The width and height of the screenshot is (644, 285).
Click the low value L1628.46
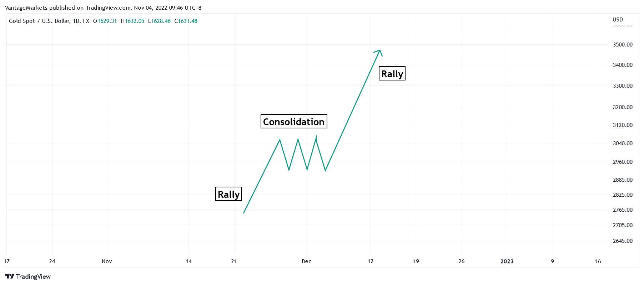click(x=159, y=21)
